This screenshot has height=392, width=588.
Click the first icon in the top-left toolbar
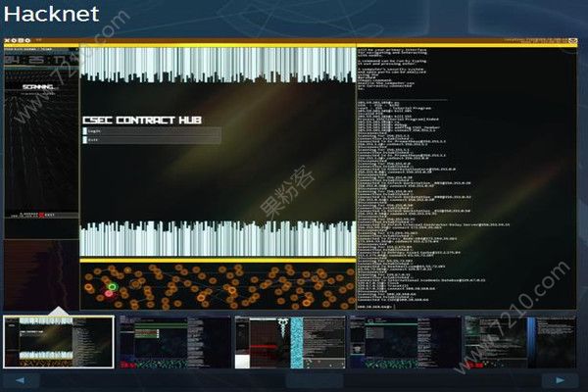click(x=7, y=40)
